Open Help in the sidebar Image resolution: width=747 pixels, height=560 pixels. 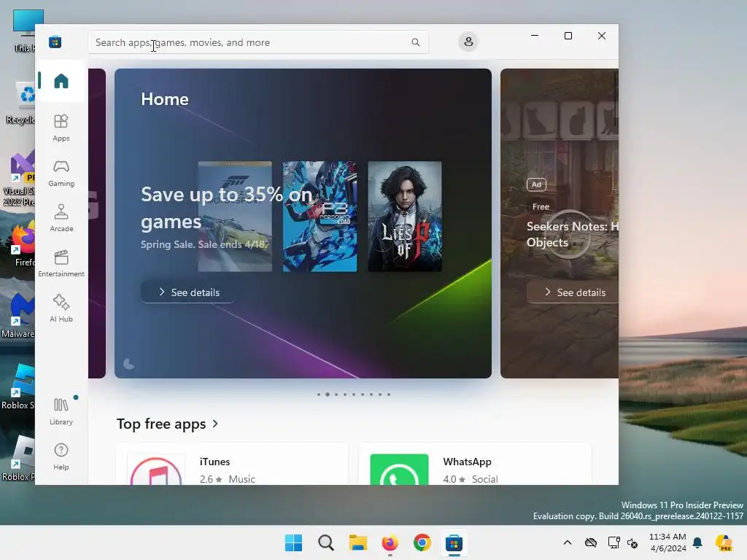[x=61, y=456]
